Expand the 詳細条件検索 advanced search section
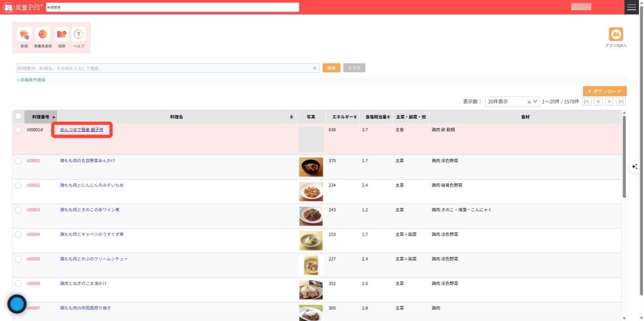The image size is (644, 321). tap(31, 80)
